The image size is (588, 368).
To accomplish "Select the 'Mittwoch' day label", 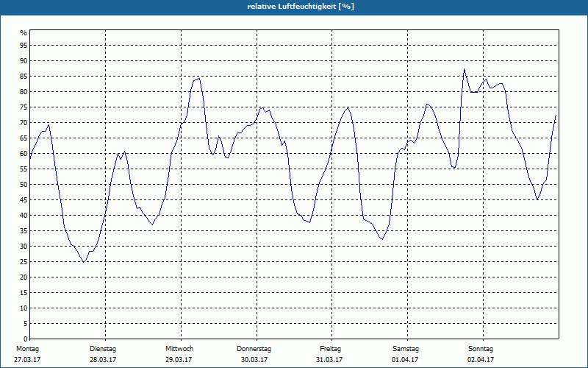I will (x=179, y=349).
